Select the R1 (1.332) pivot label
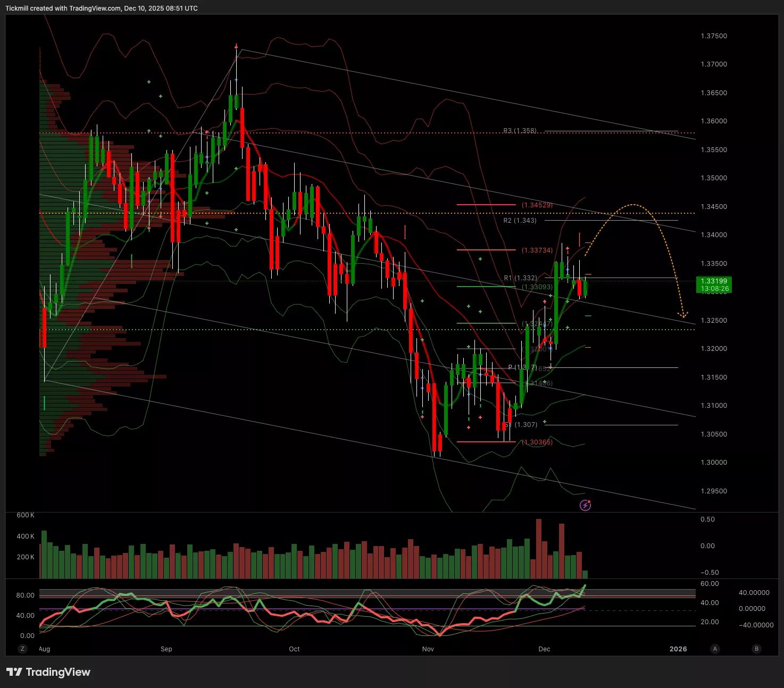Screen dimensions: 784x688 (x=520, y=278)
